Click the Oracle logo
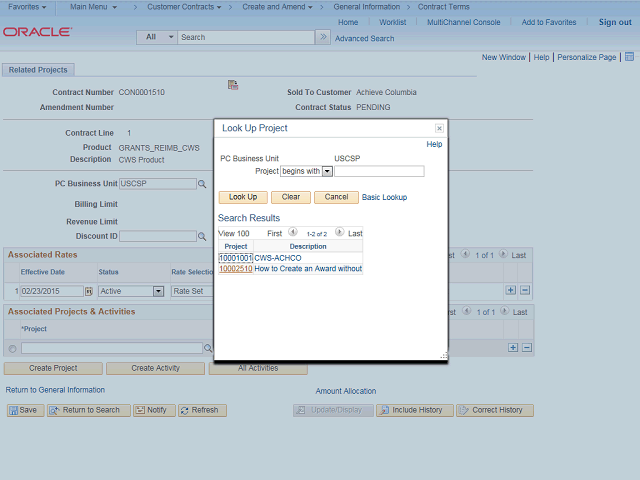640x480 pixels. (x=38, y=32)
